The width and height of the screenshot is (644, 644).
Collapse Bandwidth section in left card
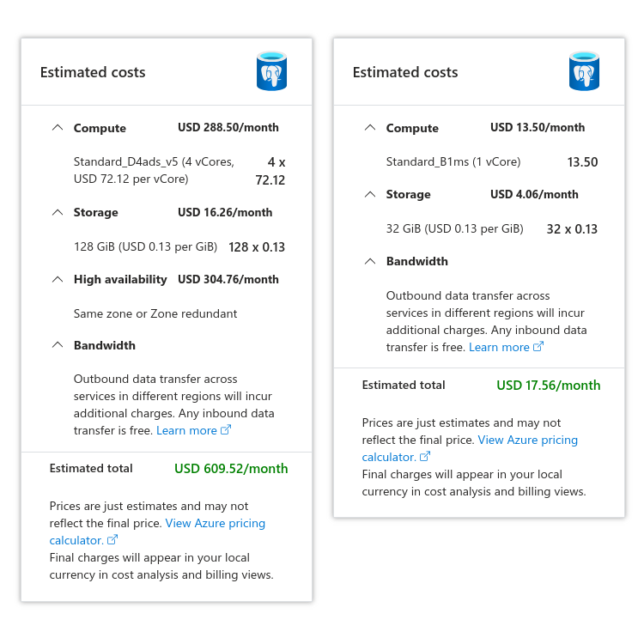point(58,345)
